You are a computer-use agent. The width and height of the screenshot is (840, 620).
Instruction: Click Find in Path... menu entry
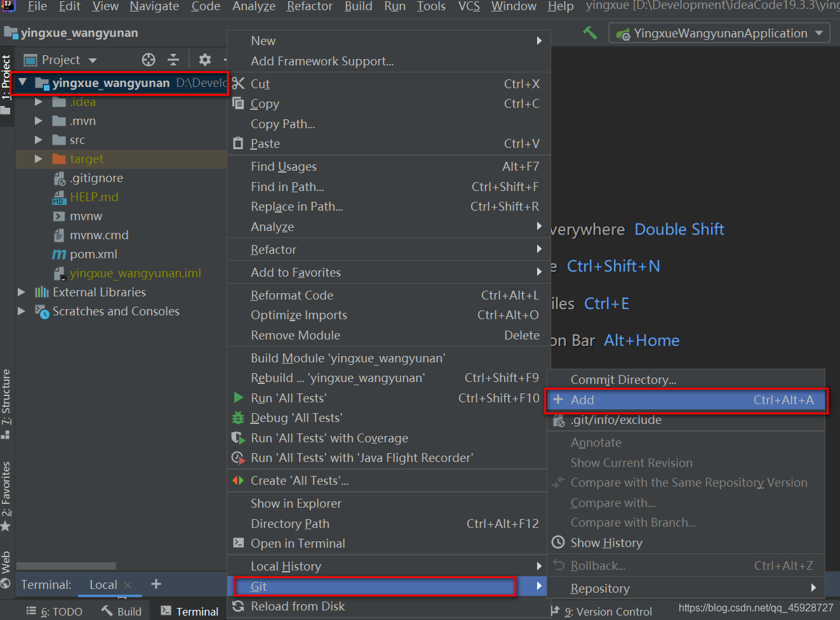point(389,187)
